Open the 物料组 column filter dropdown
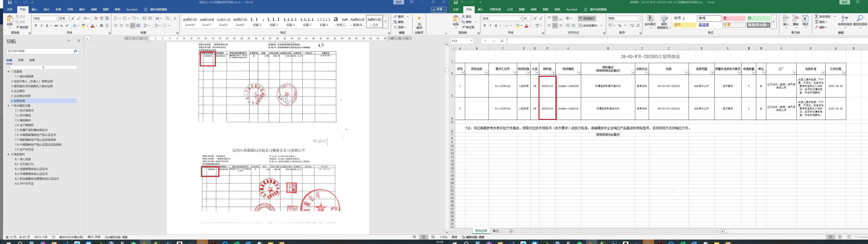Image resolution: width=868 pixels, height=244 pixels. coord(553,73)
